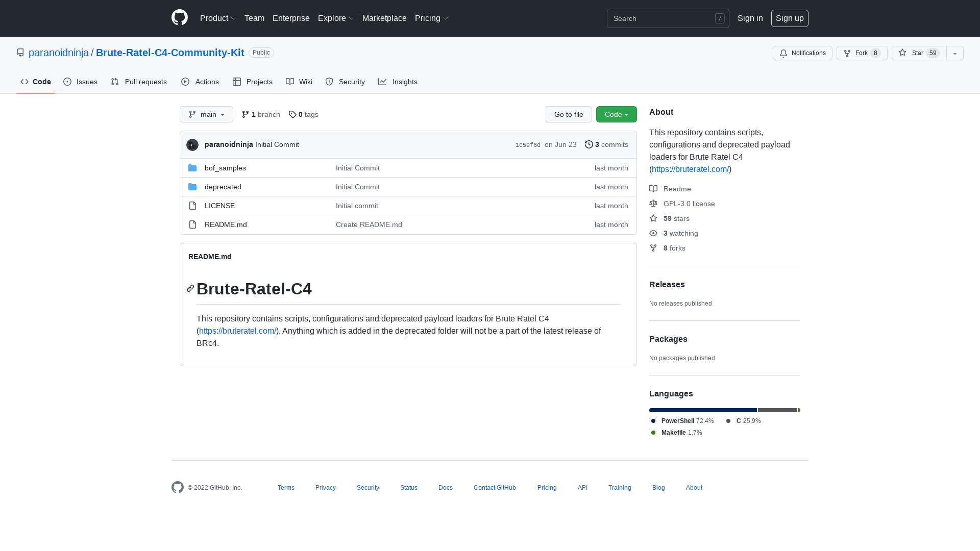Click the GitHub logo in the footer

coord(177,487)
